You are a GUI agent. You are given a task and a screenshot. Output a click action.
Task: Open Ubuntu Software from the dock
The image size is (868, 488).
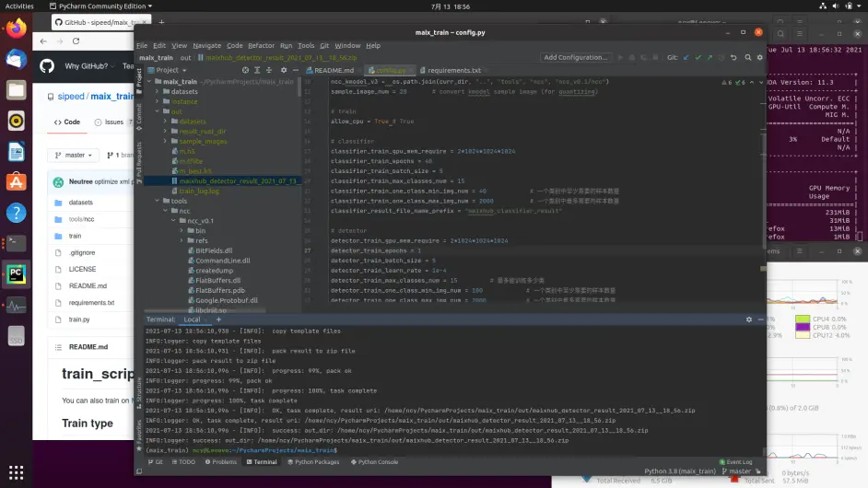tap(16, 182)
